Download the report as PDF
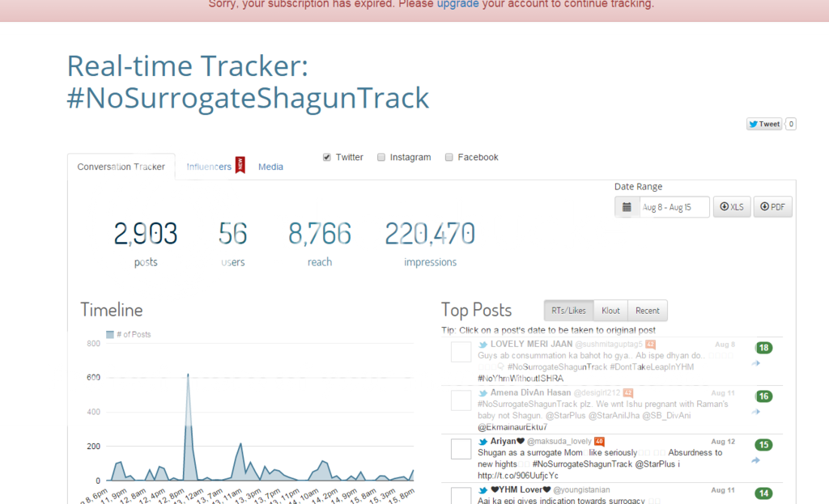This screenshot has height=504, width=829. pyautogui.click(x=772, y=207)
